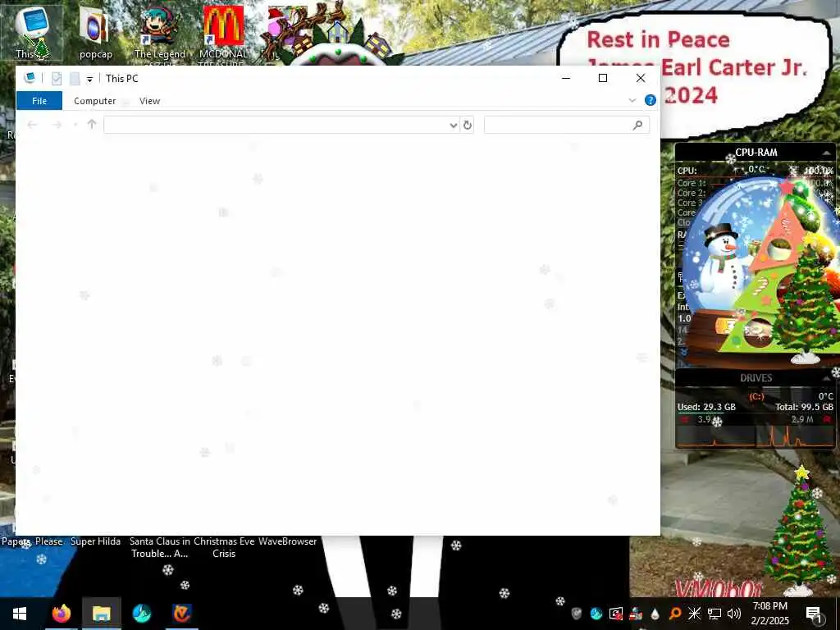Click the white snowflake tray icon
840x630 pixels.
pos(694,614)
